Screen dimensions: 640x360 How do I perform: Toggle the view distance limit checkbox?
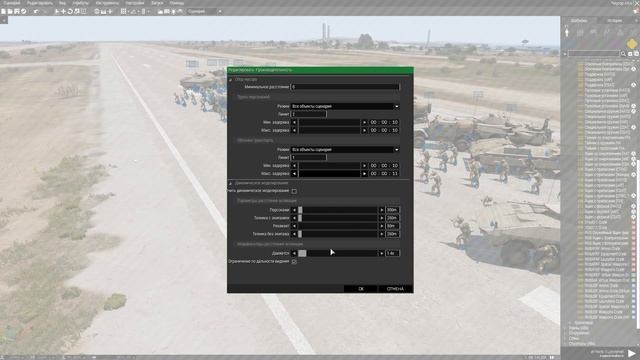point(294,262)
